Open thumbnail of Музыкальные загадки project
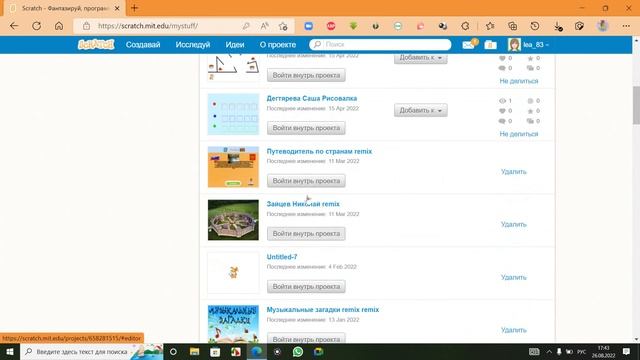 click(x=233, y=323)
